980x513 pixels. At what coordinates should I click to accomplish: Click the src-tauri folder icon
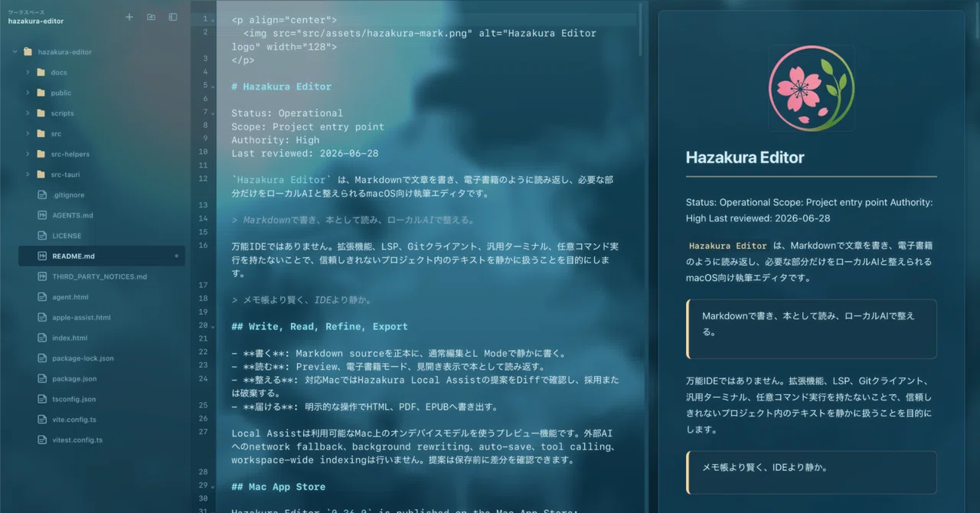pos(41,175)
